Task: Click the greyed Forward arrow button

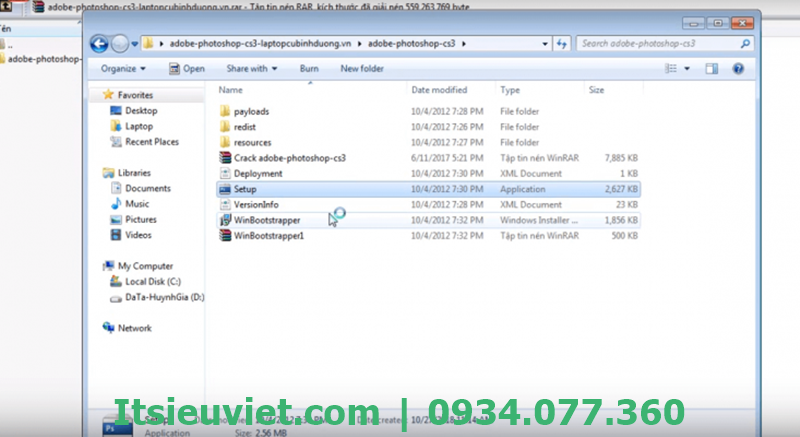Action: click(120, 44)
